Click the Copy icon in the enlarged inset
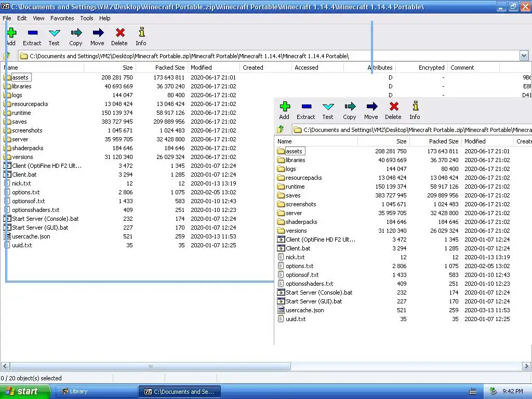This screenshot has width=532, height=399. (x=350, y=106)
